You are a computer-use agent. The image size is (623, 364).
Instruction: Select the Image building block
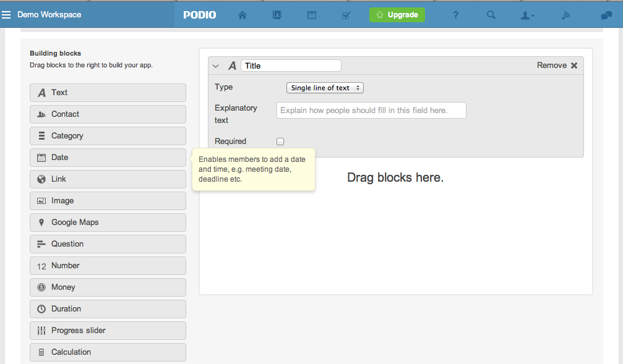(108, 201)
